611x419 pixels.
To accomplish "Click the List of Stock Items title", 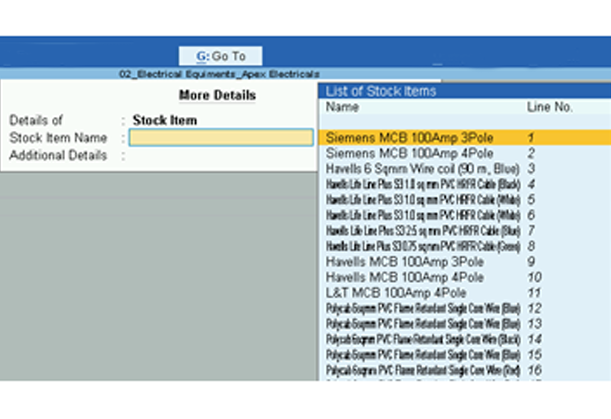I will [x=381, y=91].
